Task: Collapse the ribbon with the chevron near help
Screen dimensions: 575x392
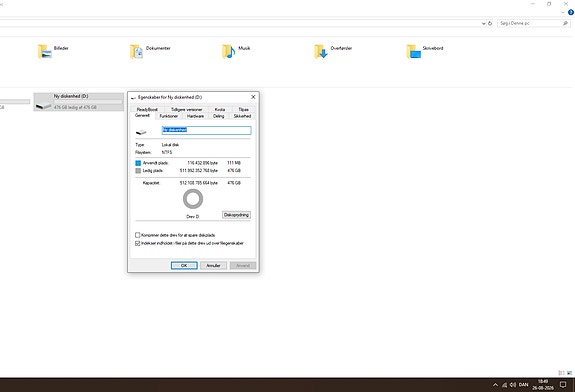Action: pos(563,12)
